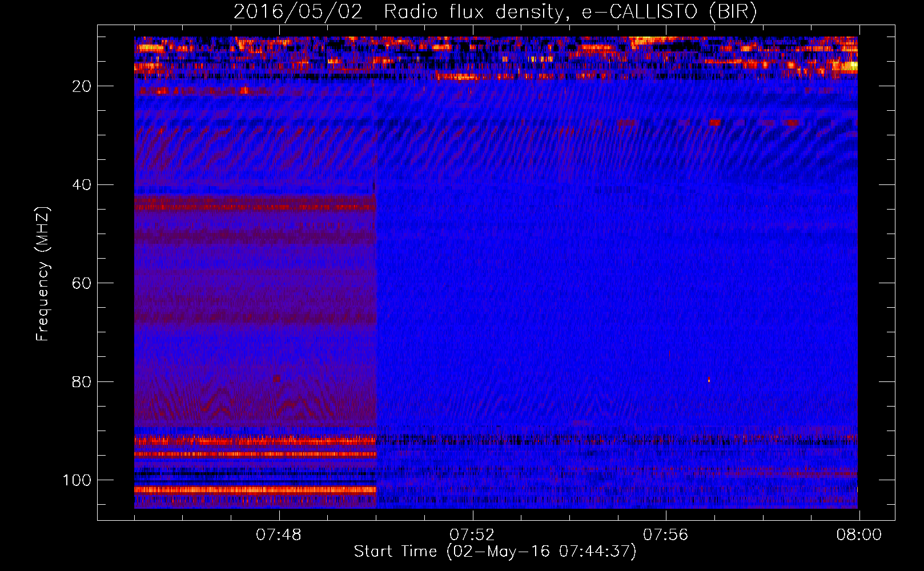Screen dimensions: 924x571
Task: Click the 07:52 time tick label
Action: (x=472, y=535)
